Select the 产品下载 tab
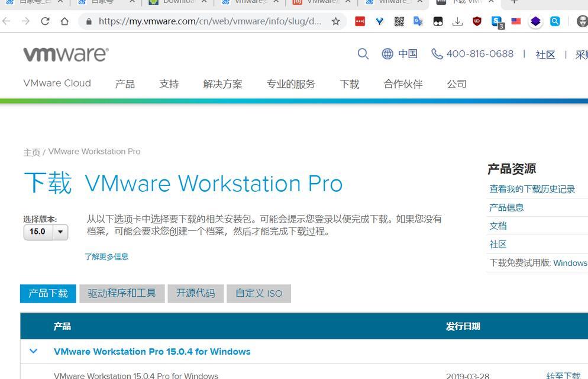The width and height of the screenshot is (588, 379). point(48,294)
